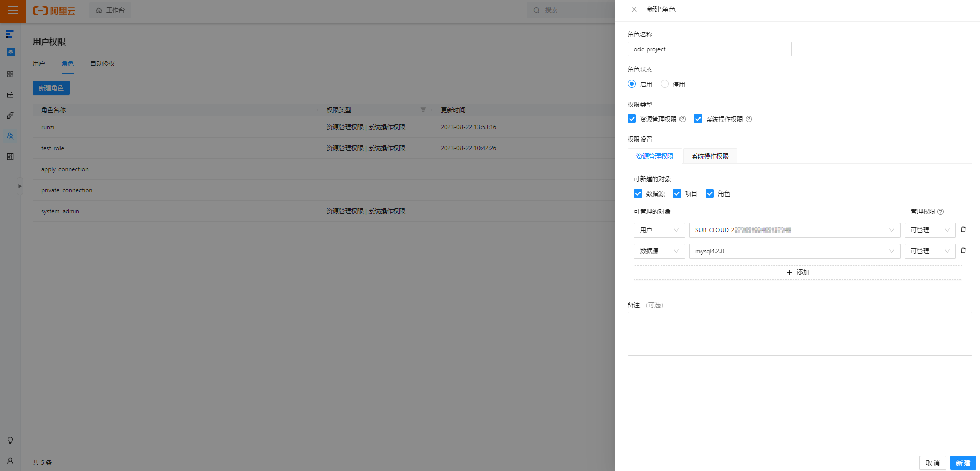Open first sidebar icon with blue bars
This screenshot has height=471, width=980.
click(10, 34)
